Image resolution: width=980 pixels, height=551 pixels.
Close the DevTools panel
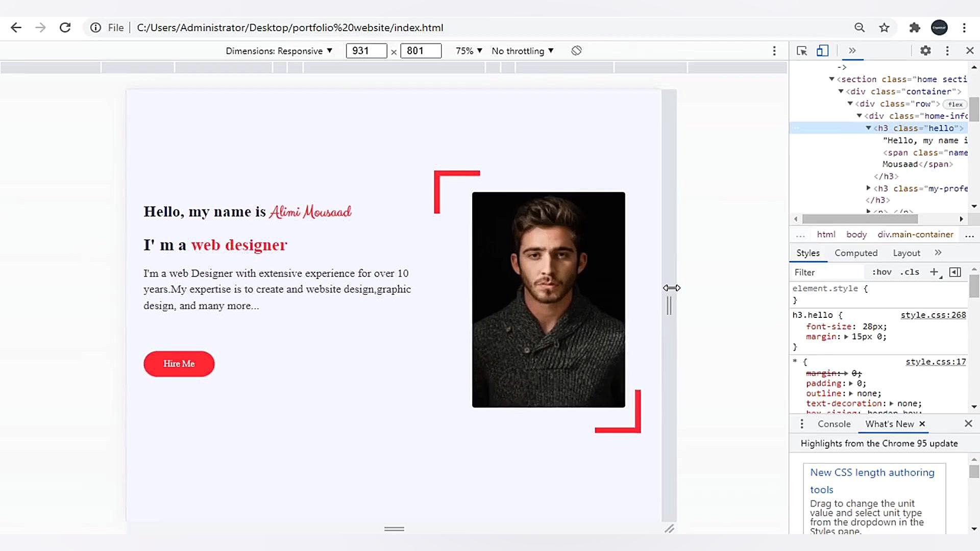(x=970, y=51)
